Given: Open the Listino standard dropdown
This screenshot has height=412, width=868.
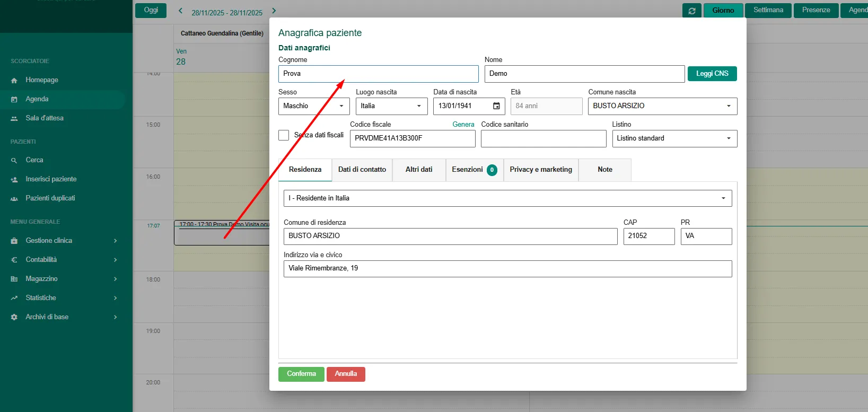Looking at the screenshot, I should pos(674,138).
